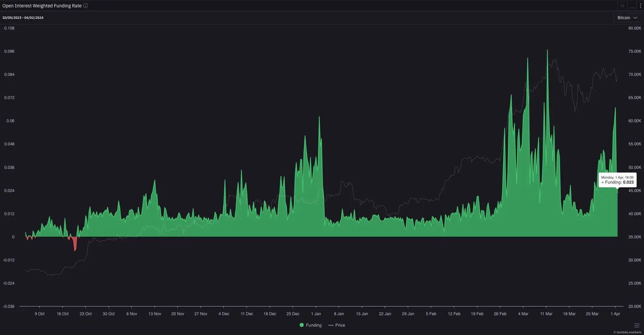The width and height of the screenshot is (644, 335).
Task: Click the tooltip showing Funding 0.023
Action: (x=617, y=180)
